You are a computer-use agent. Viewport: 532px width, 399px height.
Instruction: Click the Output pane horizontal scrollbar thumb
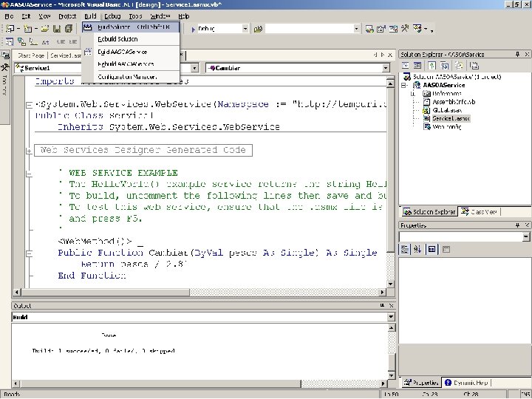coord(160,383)
